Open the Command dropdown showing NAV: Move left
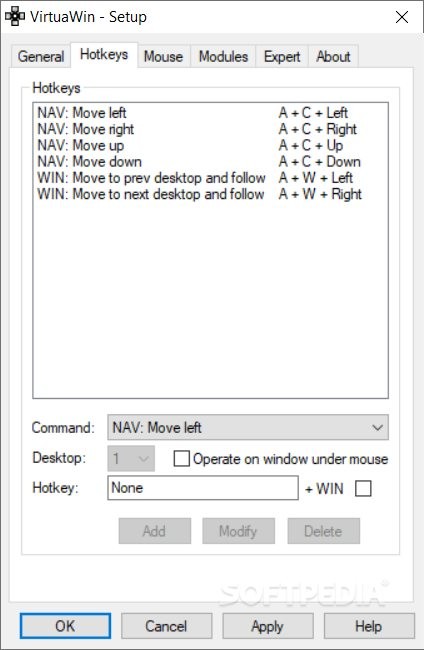424x650 pixels. [x=248, y=427]
